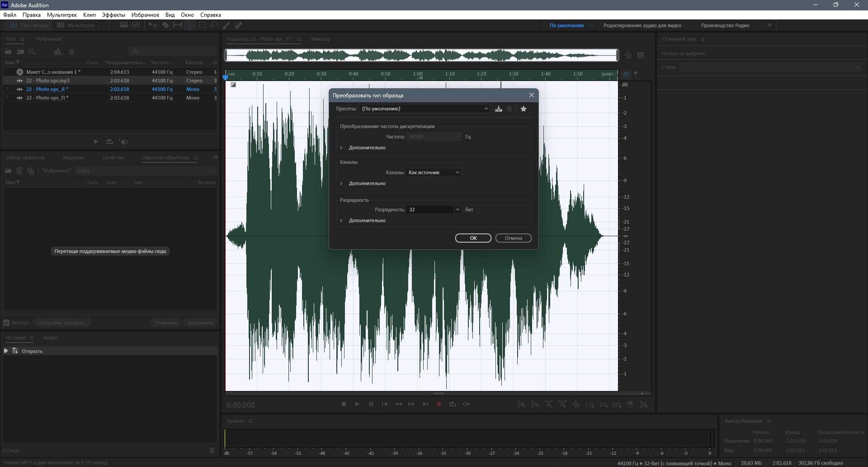Switch to the Микшер tab
Image resolution: width=868 pixels, height=467 pixels.
coord(321,39)
